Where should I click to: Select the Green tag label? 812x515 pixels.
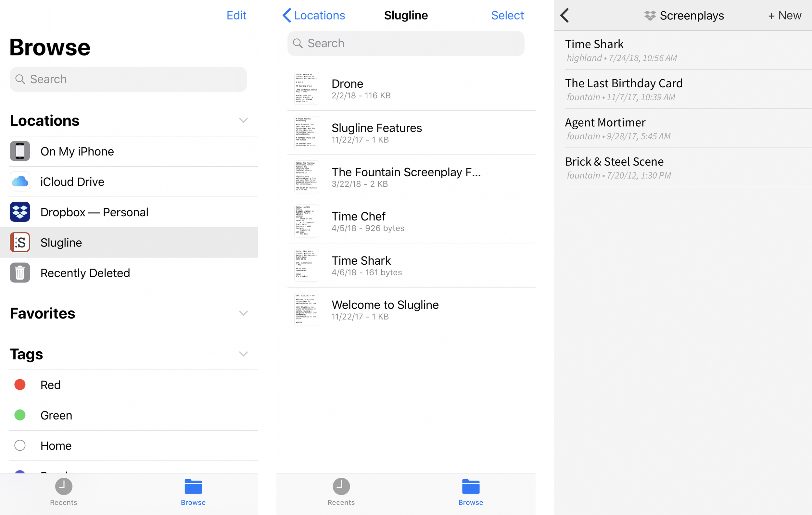click(x=56, y=415)
